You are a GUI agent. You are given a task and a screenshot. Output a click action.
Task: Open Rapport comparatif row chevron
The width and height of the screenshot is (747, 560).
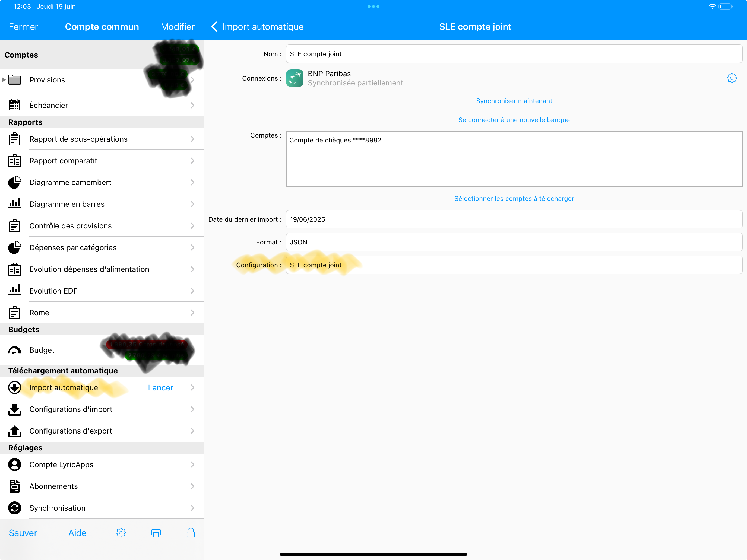(192, 161)
